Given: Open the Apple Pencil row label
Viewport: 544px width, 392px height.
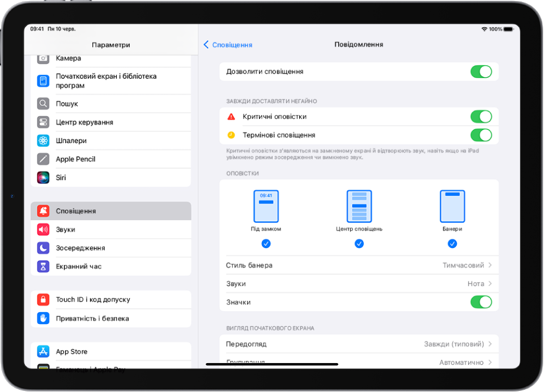Looking at the screenshot, I should [75, 159].
